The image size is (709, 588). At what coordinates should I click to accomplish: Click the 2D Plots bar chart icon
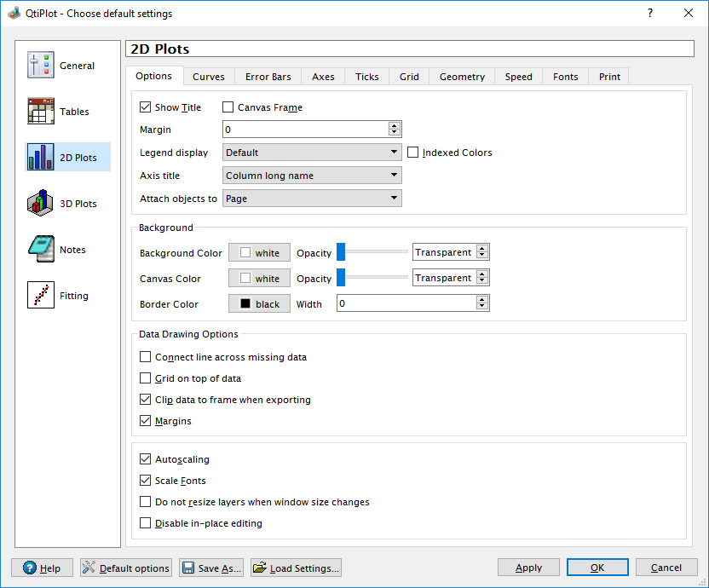[x=41, y=158]
